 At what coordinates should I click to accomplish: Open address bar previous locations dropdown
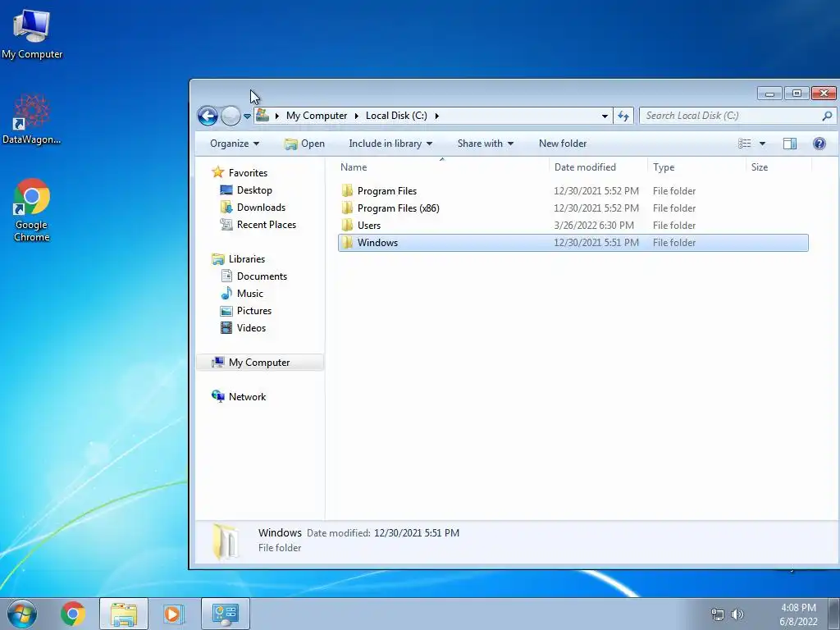(x=605, y=116)
